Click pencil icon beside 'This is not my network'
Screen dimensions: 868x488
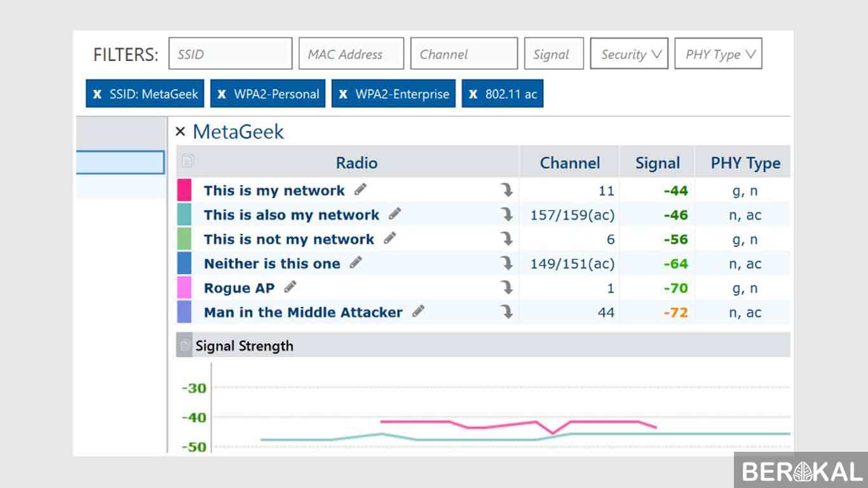click(390, 238)
